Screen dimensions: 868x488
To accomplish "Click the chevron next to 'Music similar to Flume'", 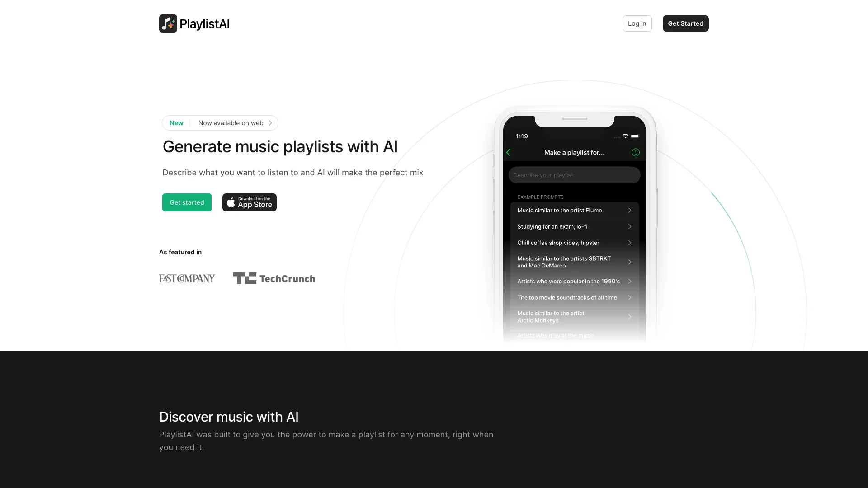I will [630, 210].
